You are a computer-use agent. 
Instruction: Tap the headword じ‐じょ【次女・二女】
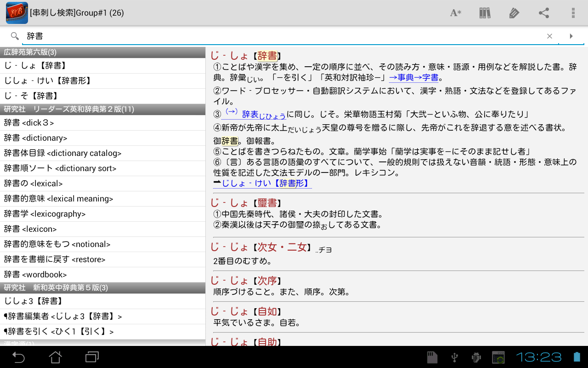[261, 247]
